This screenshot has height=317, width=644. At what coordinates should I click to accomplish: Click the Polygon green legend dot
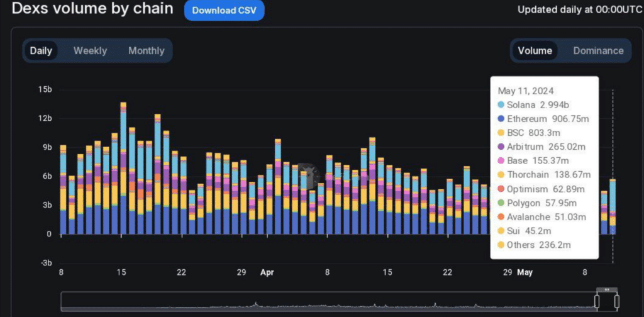pyautogui.click(x=501, y=203)
